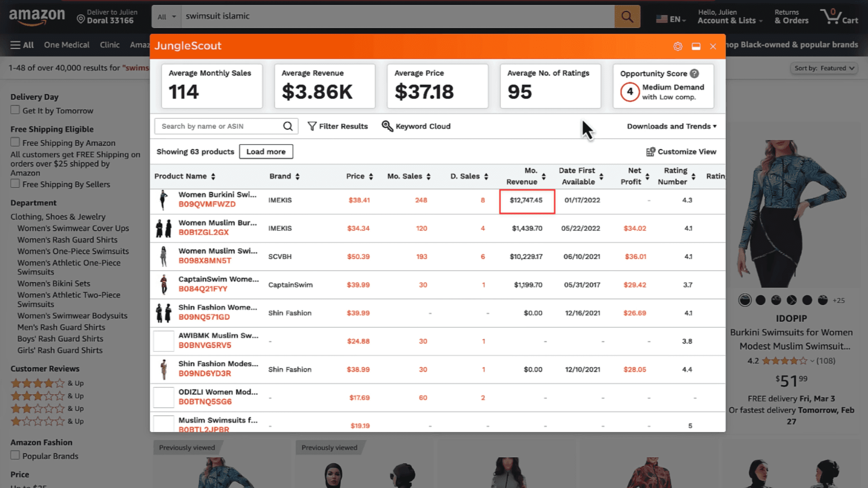The image size is (868, 488).
Task: Submit the Amazon search with magnifier button
Action: 627,17
